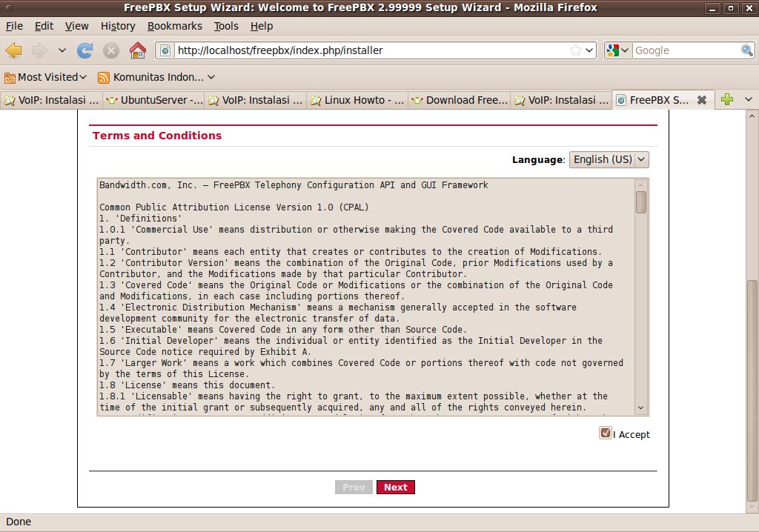Click the bookmark star in address bar

click(x=576, y=50)
